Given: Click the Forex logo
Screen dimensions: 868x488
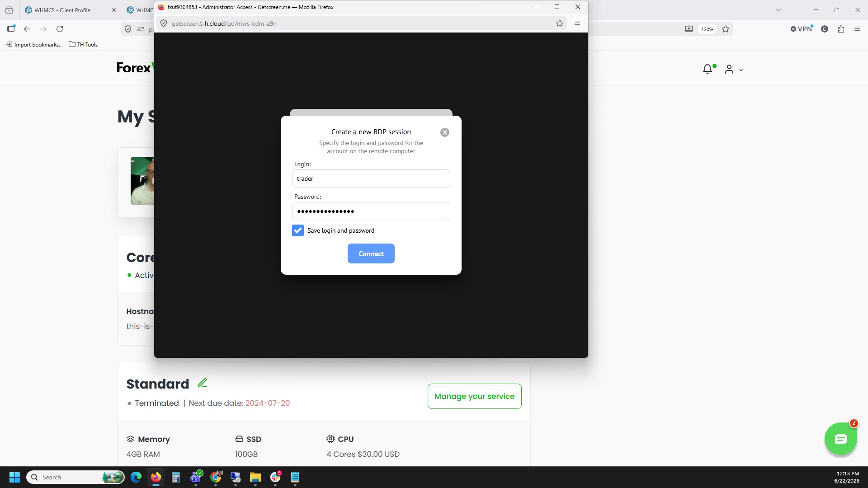Looking at the screenshot, I should coord(135,68).
